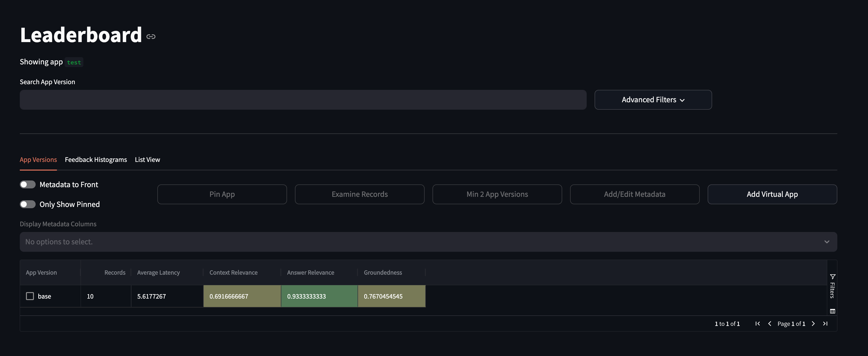This screenshot has width=868, height=356.
Task: Enable Only Show Pinned switch
Action: pyautogui.click(x=28, y=204)
